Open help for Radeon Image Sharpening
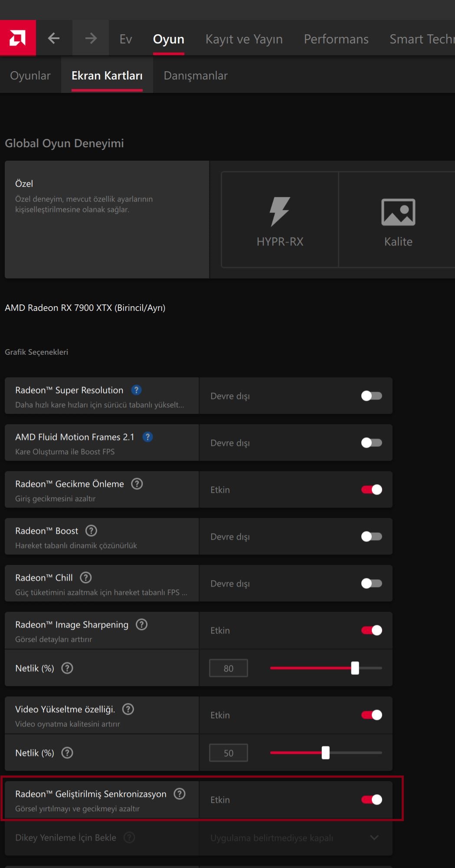The width and height of the screenshot is (455, 868). (141, 624)
